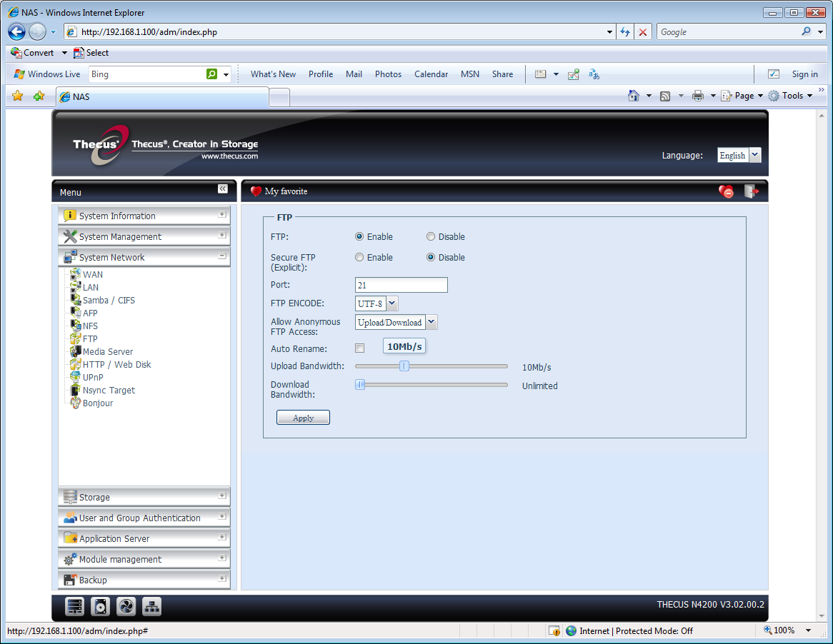The image size is (833, 644).
Task: Click the RAID status icon in footer
Action: (74, 606)
